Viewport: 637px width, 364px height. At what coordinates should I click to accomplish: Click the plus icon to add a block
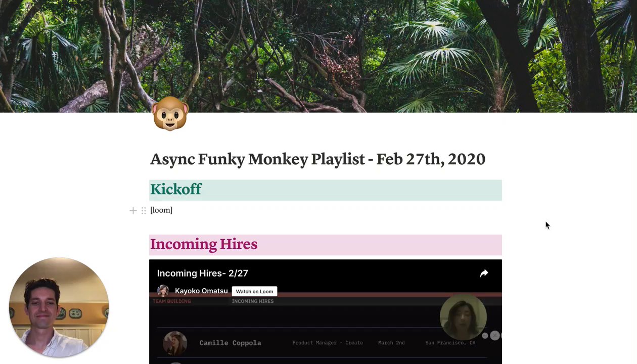133,210
